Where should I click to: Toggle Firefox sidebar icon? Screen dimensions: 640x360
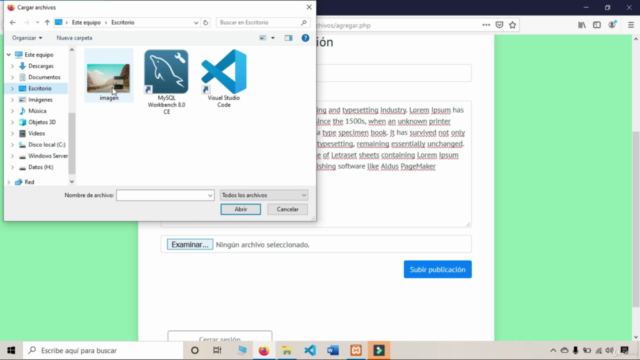[x=597, y=25]
